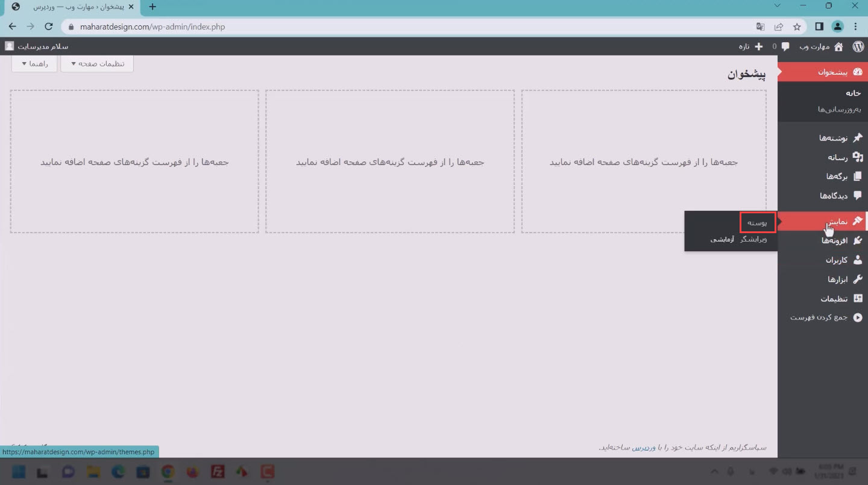Open a new browser tab
The image size is (868, 485).
[153, 7]
